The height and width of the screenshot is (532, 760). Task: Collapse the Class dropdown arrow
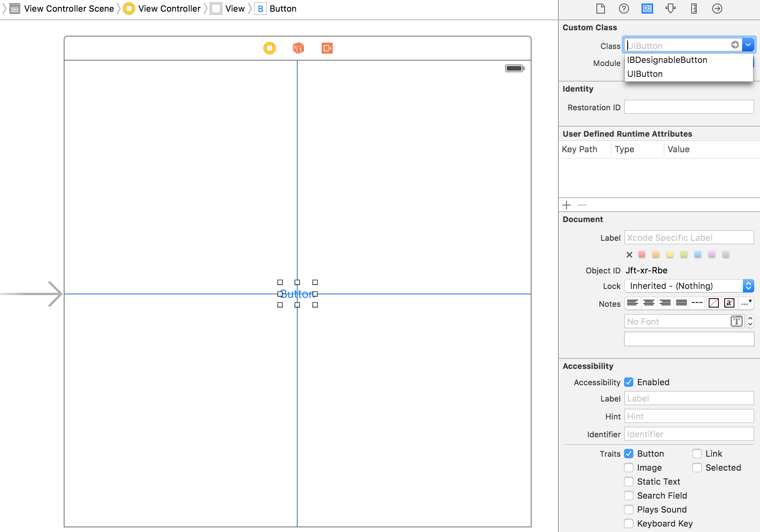click(x=748, y=45)
